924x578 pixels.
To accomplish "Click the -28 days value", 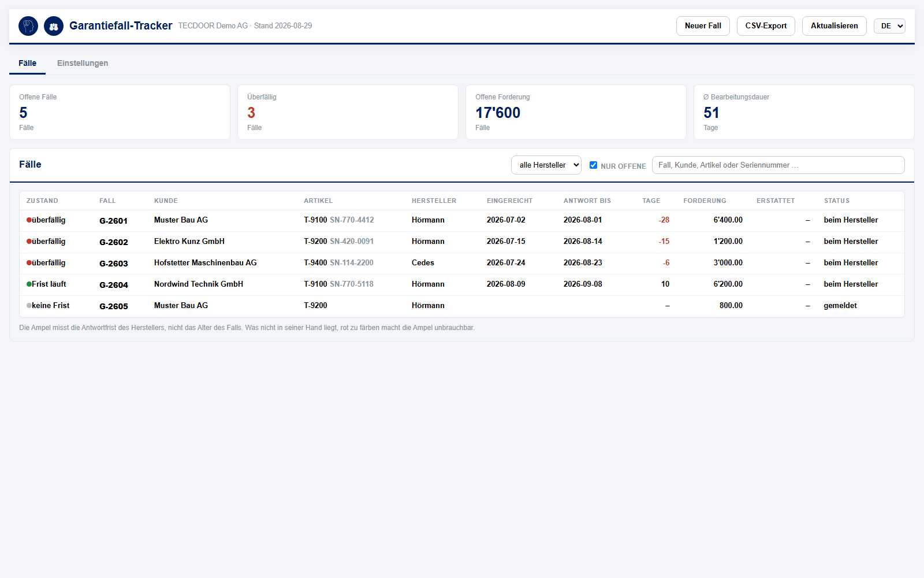I will [664, 220].
